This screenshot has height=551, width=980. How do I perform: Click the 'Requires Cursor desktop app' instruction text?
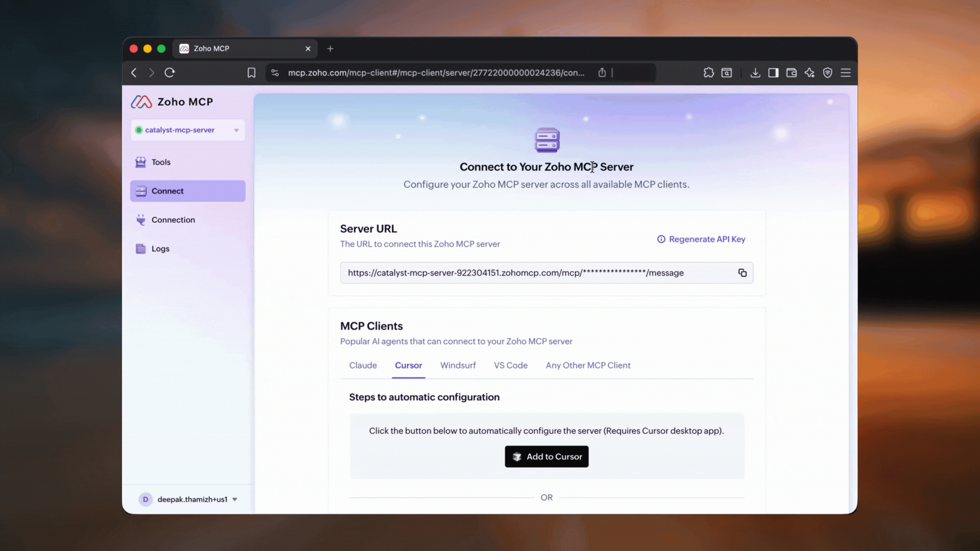tap(546, 431)
